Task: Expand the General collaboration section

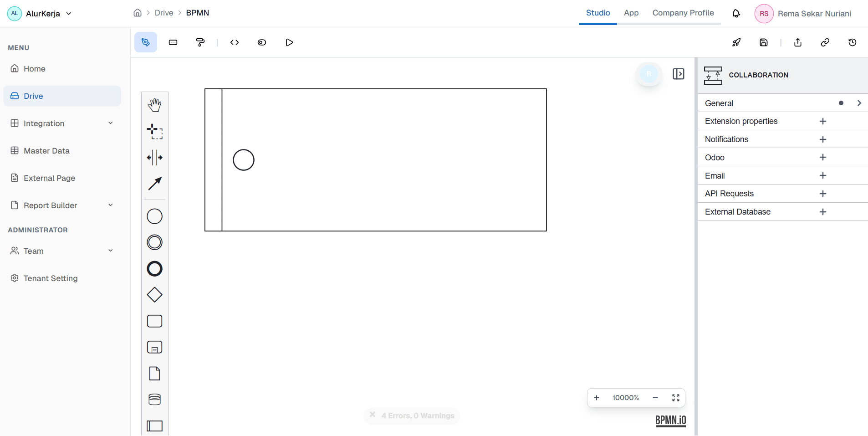Action: [859, 103]
